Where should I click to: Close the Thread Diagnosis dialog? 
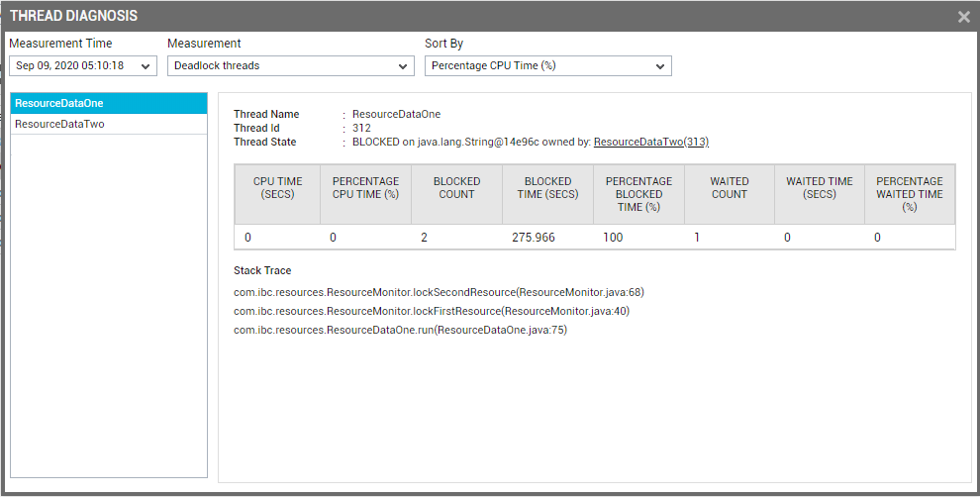point(964,17)
